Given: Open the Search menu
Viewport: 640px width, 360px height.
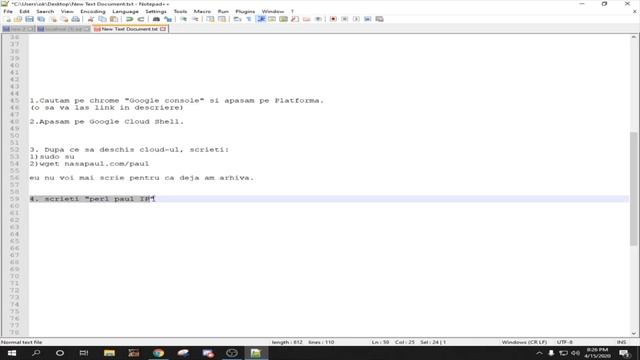Looking at the screenshot, I should (x=45, y=11).
